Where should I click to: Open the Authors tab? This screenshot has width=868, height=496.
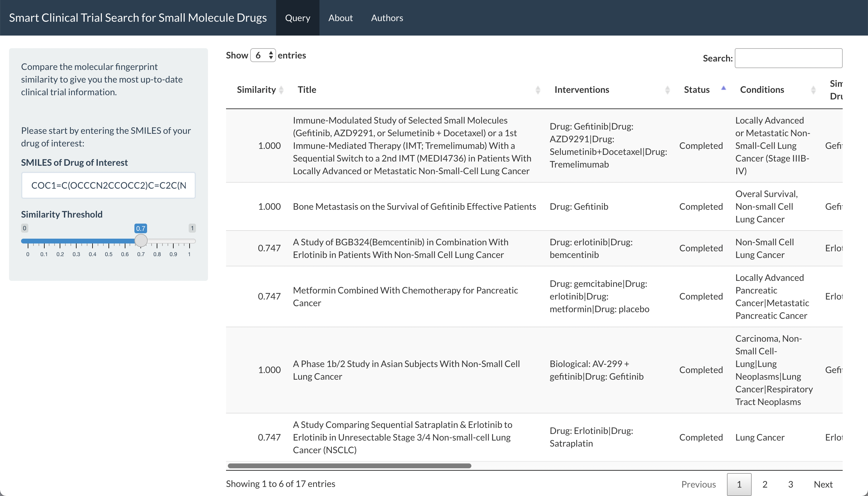387,18
